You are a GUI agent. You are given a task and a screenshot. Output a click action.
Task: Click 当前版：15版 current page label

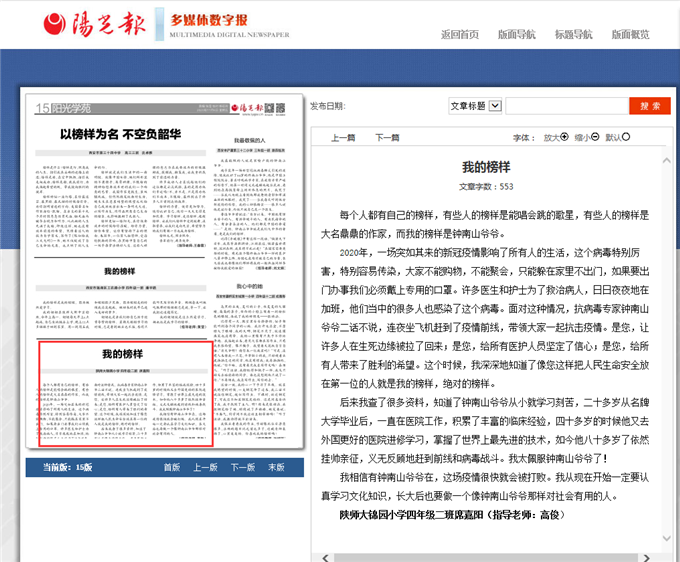pos(67,467)
